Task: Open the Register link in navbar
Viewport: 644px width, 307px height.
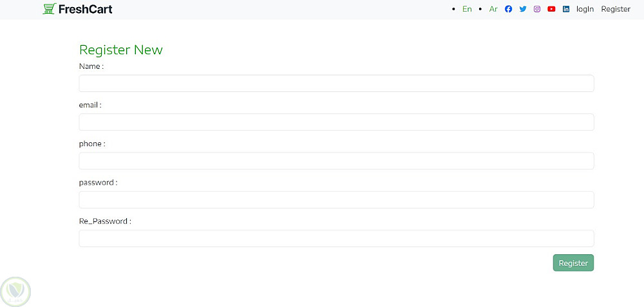Action: pyautogui.click(x=616, y=9)
